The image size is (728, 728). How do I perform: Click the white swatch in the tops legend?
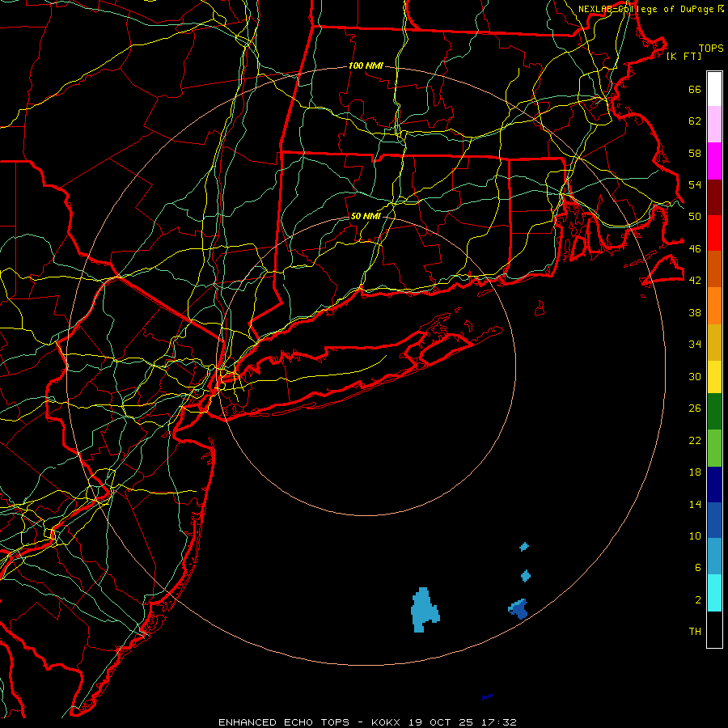[714, 89]
